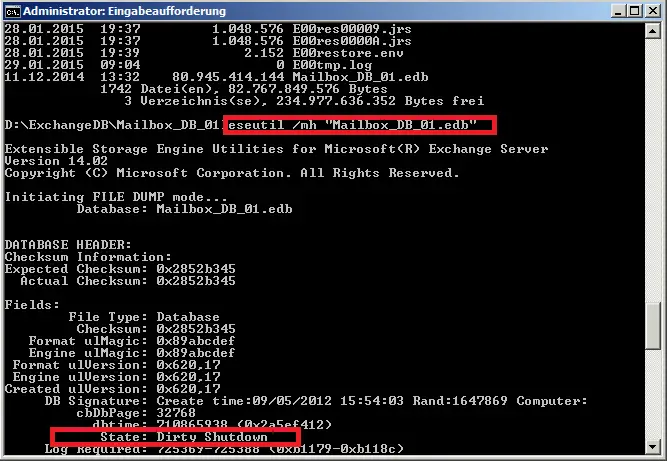Click the Format ulMagic value 0x89abcdef
Image resolution: width=667 pixels, height=461 pixels.
[196, 341]
